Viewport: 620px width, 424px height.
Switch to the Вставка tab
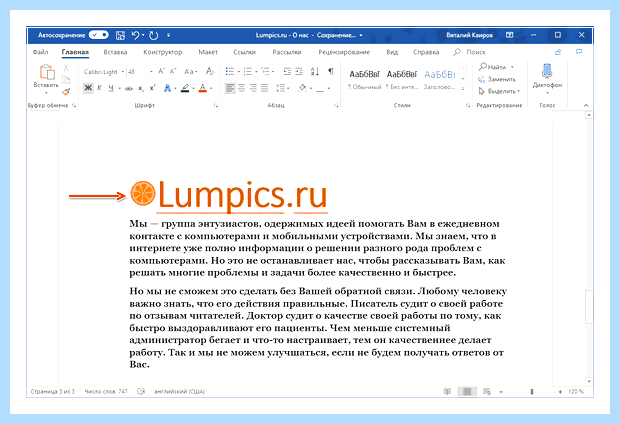click(115, 52)
